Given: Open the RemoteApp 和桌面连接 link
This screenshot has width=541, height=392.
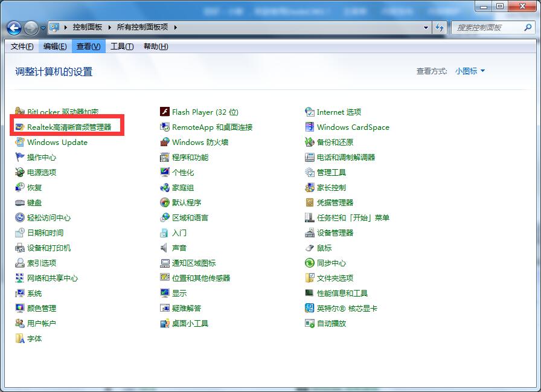Looking at the screenshot, I should [x=212, y=127].
